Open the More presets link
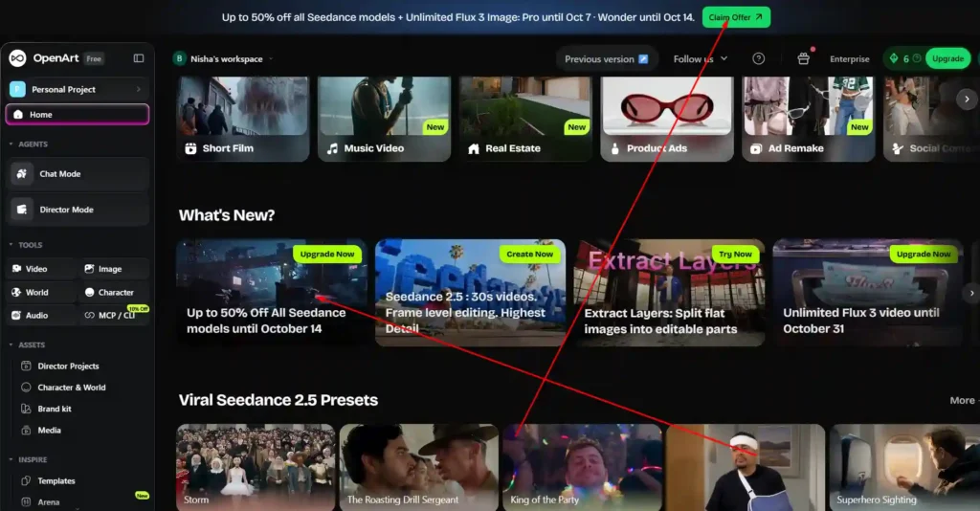The height and width of the screenshot is (511, 980). tap(963, 400)
